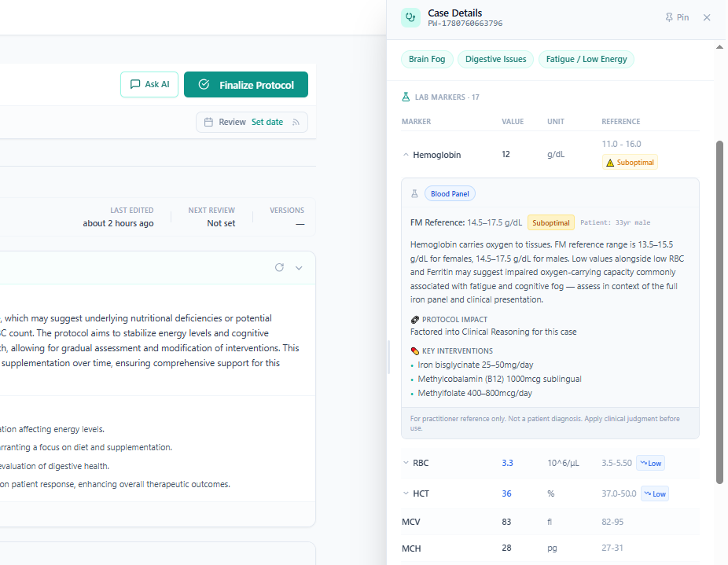Viewport: 728px width, 565px height.
Task: Click the flask icon beside Lab Markers
Action: click(x=406, y=97)
